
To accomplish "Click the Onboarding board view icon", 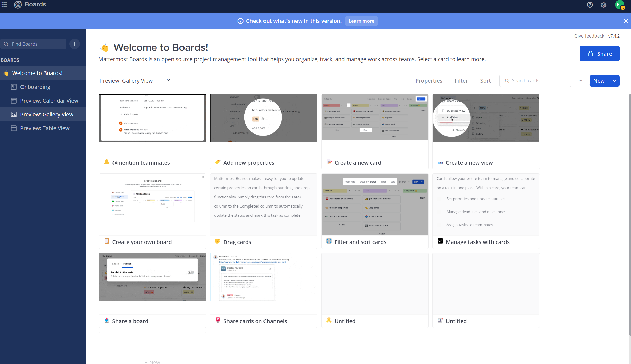I will 14,87.
